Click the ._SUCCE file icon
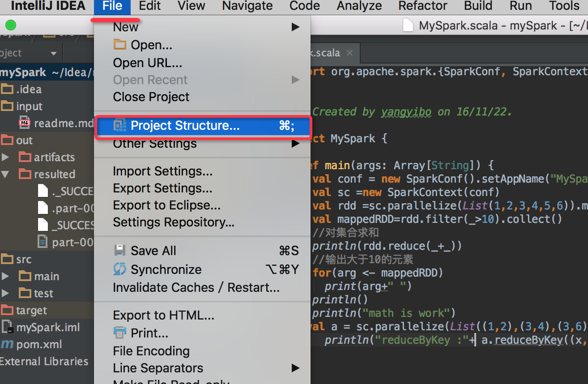 pyautogui.click(x=43, y=191)
